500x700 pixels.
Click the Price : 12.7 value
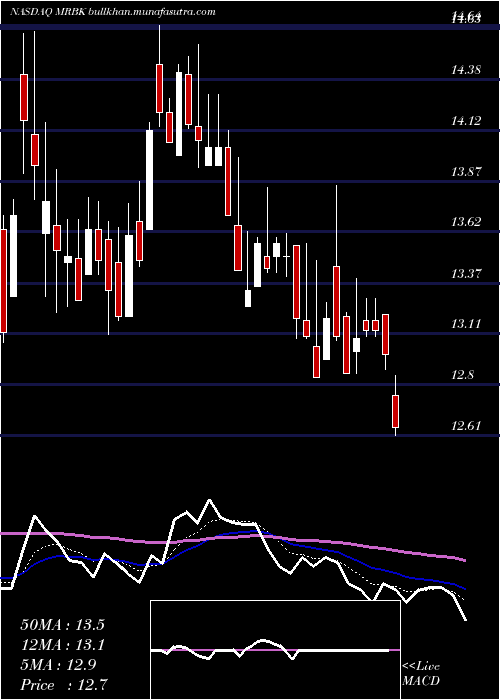point(62,684)
